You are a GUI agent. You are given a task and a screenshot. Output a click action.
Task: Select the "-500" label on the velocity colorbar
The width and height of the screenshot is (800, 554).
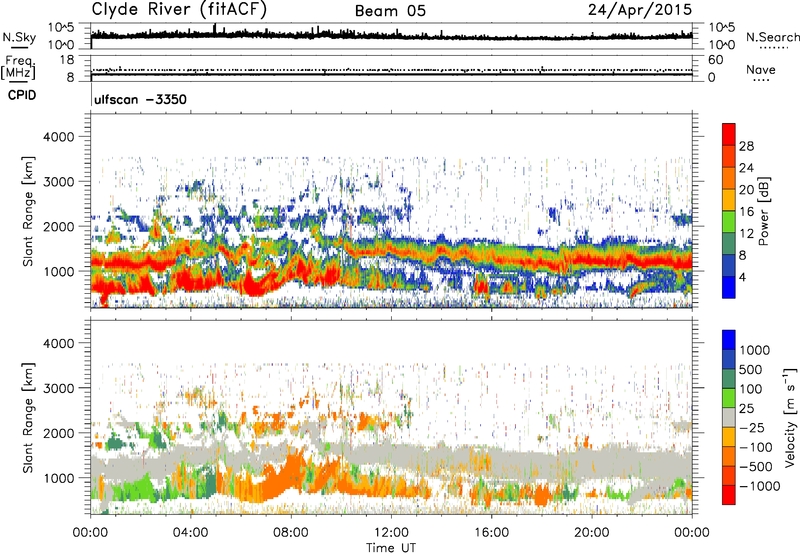pyautogui.click(x=756, y=467)
